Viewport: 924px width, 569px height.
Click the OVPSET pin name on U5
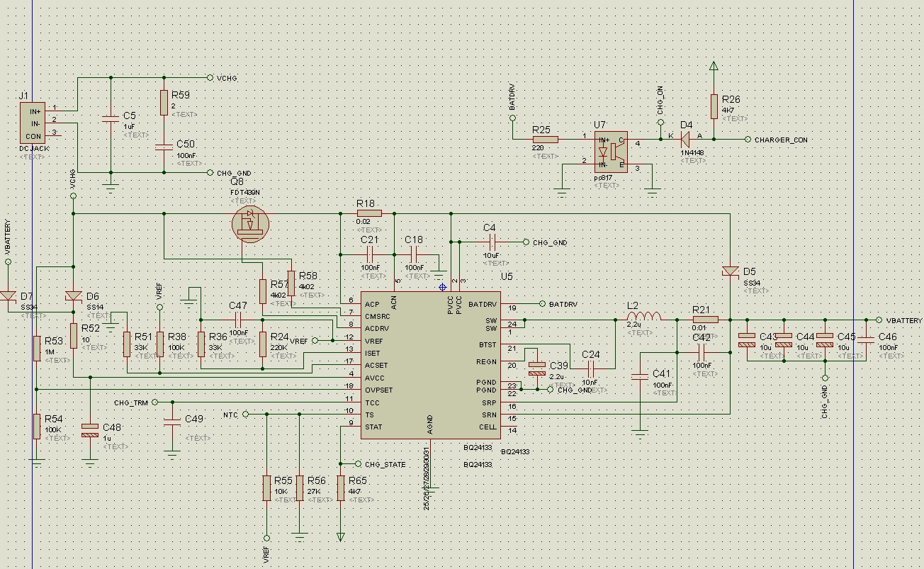pos(378,390)
